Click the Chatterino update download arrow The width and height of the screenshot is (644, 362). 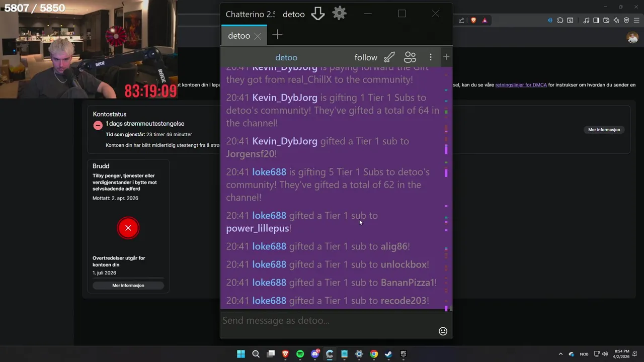(317, 14)
